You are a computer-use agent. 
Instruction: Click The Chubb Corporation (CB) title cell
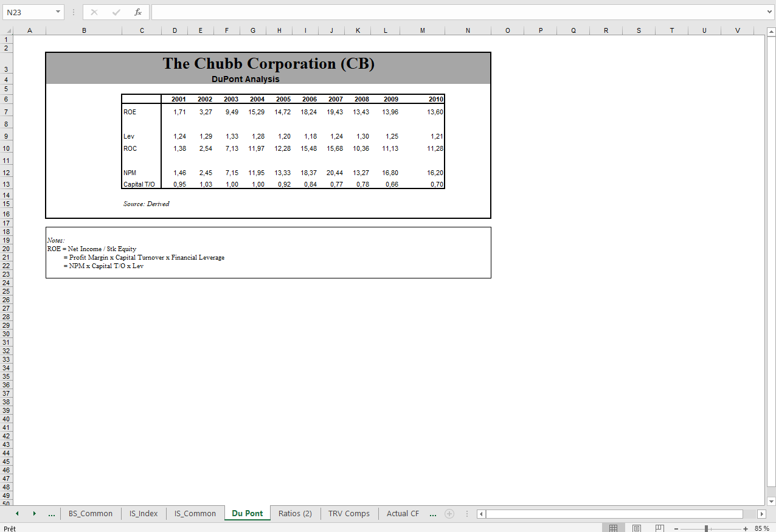coord(268,63)
